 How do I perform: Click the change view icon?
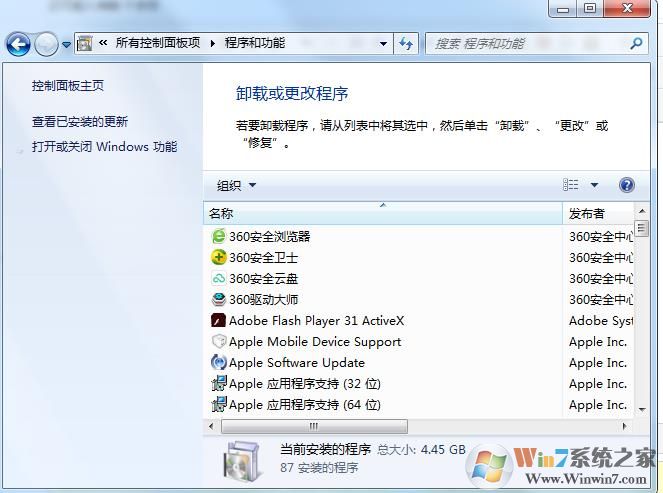pos(570,185)
